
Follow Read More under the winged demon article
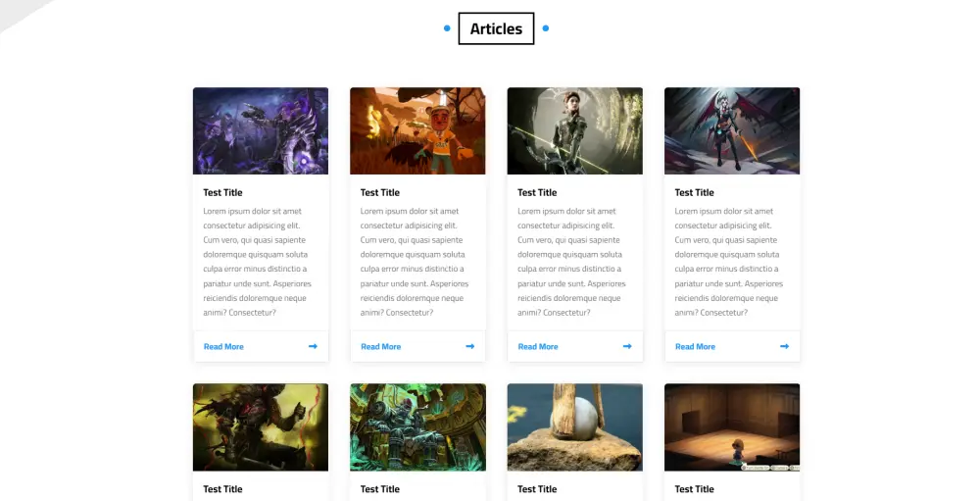click(695, 346)
